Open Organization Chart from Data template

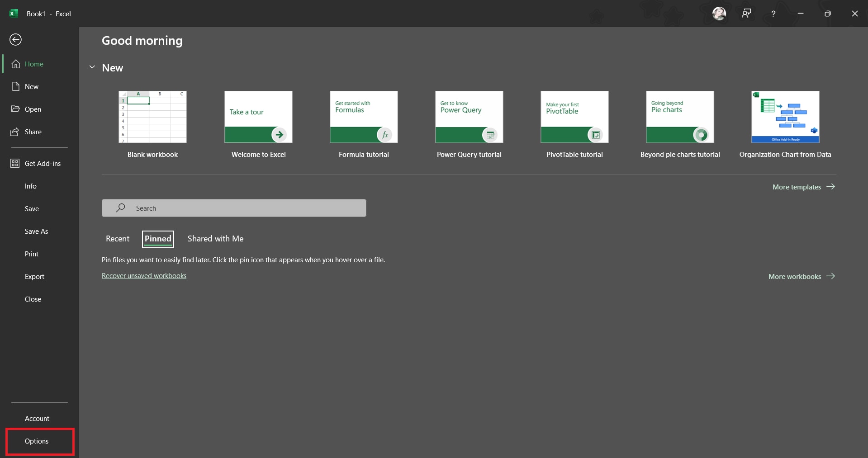coord(785,117)
